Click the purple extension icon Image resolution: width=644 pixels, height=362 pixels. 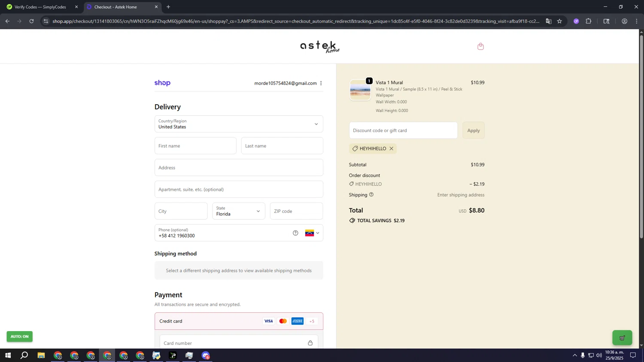(576, 21)
